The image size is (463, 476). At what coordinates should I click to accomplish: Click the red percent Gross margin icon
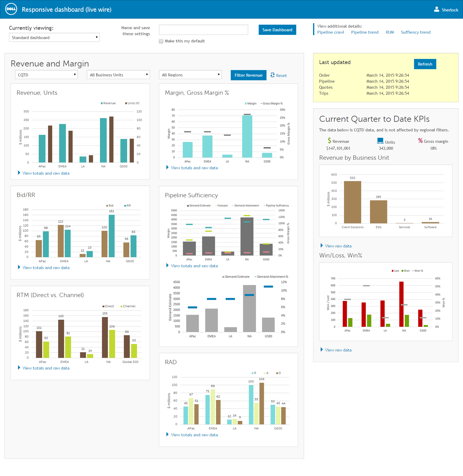click(x=420, y=141)
